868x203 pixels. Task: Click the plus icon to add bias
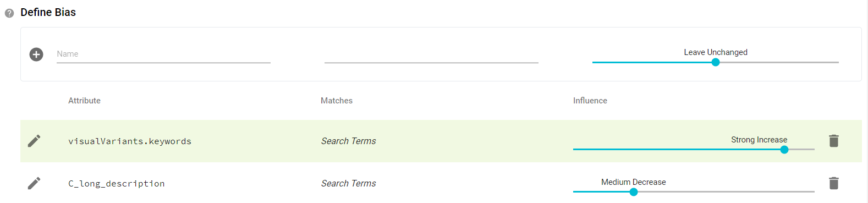36,54
